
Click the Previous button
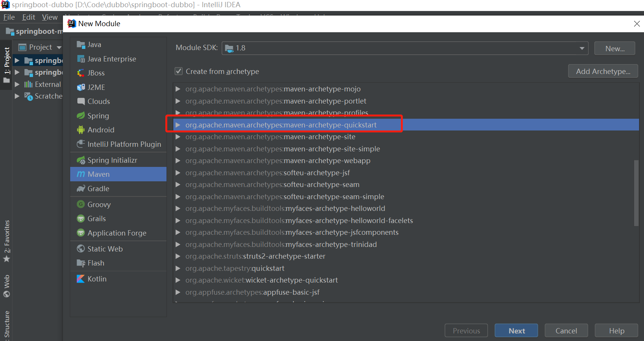[466, 331]
